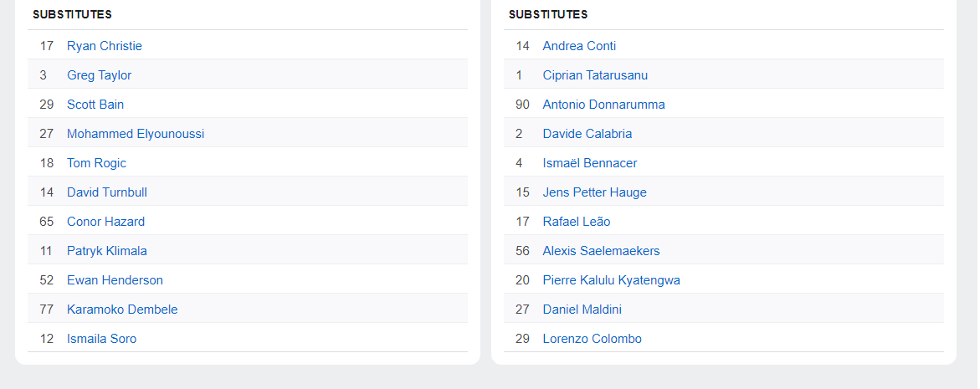Open Rafael Leão's player page
This screenshot has width=980, height=389.
point(577,222)
